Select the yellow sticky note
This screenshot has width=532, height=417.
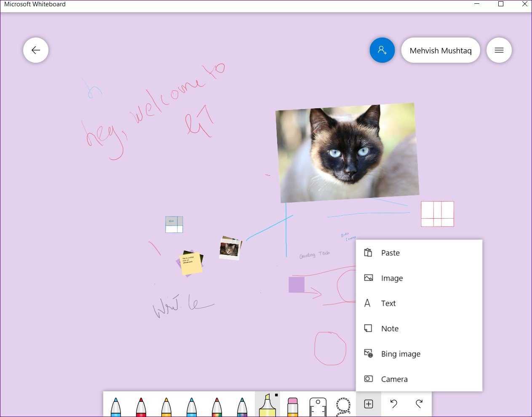191,264
